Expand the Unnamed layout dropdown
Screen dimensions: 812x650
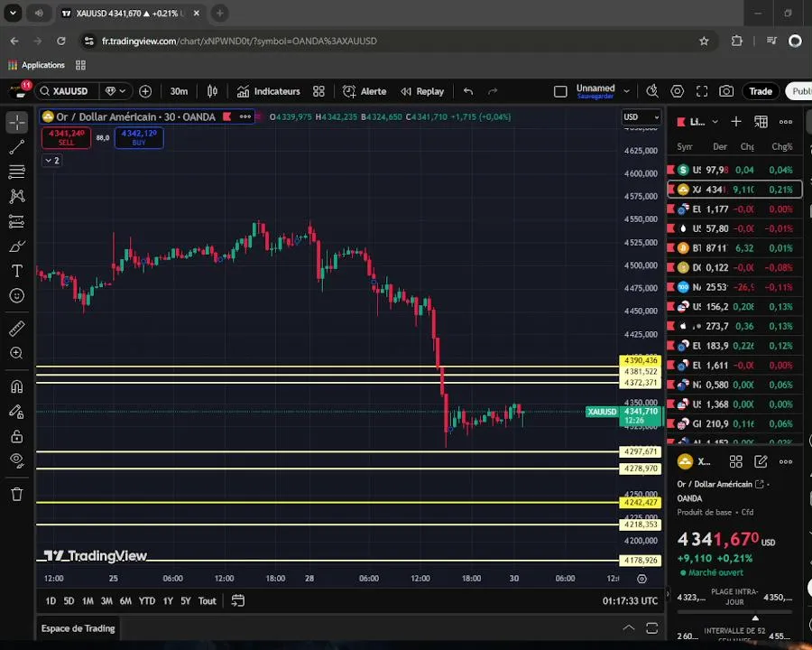pyautogui.click(x=627, y=91)
